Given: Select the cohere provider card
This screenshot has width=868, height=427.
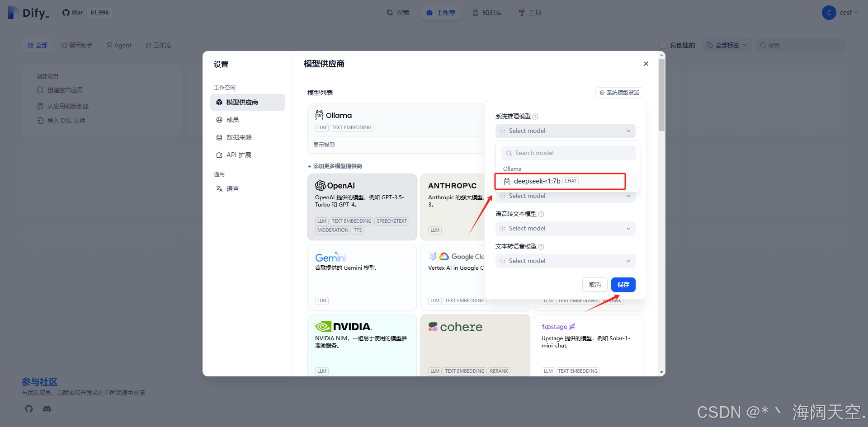Looking at the screenshot, I should coord(475,346).
